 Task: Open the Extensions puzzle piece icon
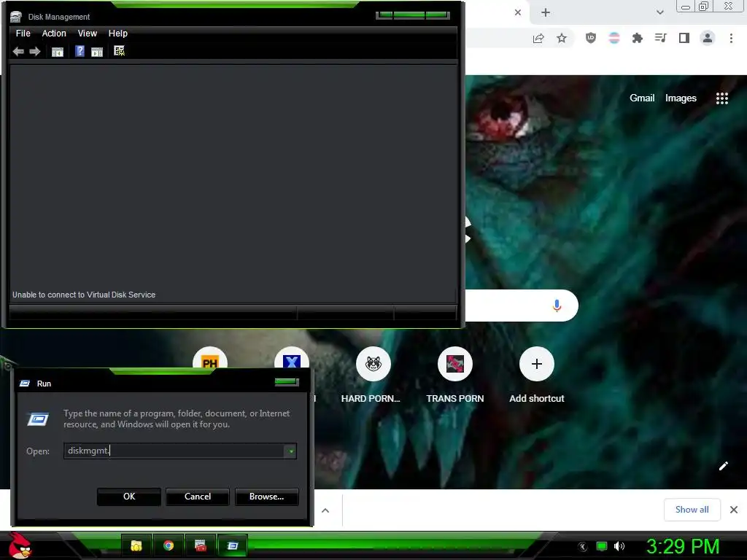[637, 38]
